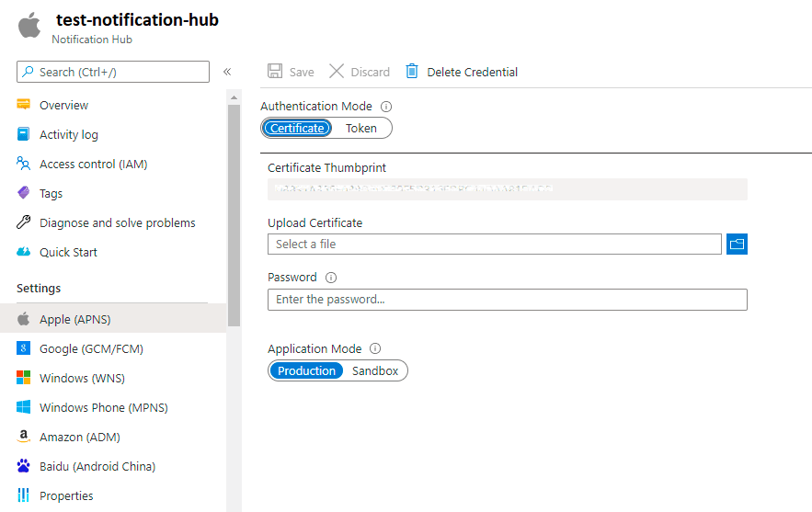Click the Amazon ADM icon
This screenshot has height=512, width=812.
(23, 436)
